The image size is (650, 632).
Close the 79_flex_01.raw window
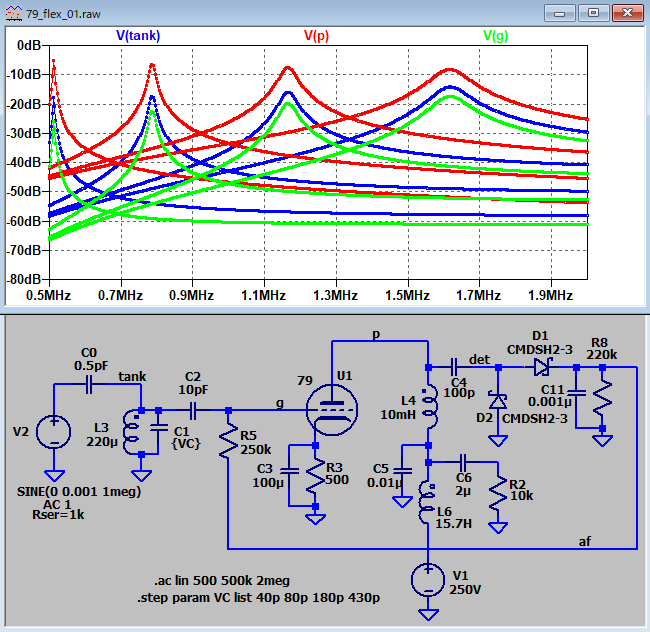coord(628,13)
